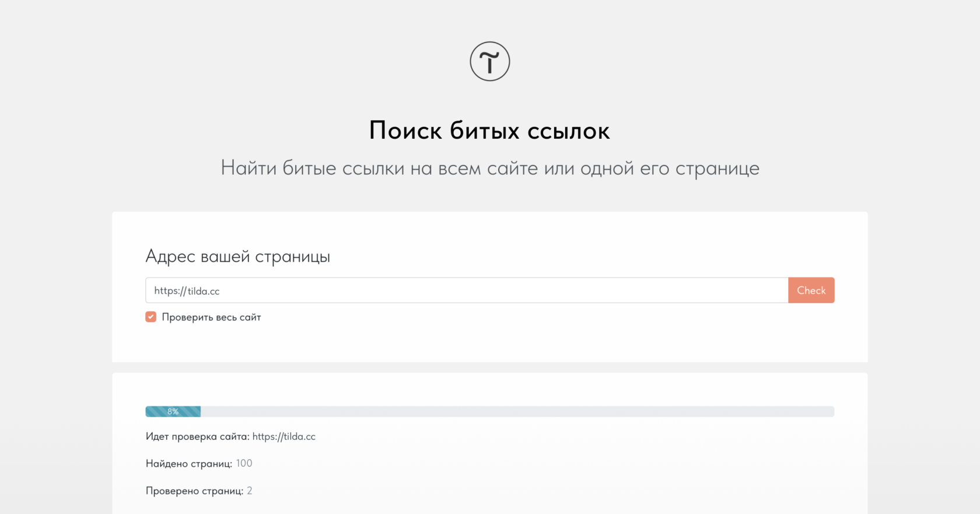Image resolution: width=980 pixels, height=514 pixels.
Task: Click the empty part of the progress bar
Action: 517,411
